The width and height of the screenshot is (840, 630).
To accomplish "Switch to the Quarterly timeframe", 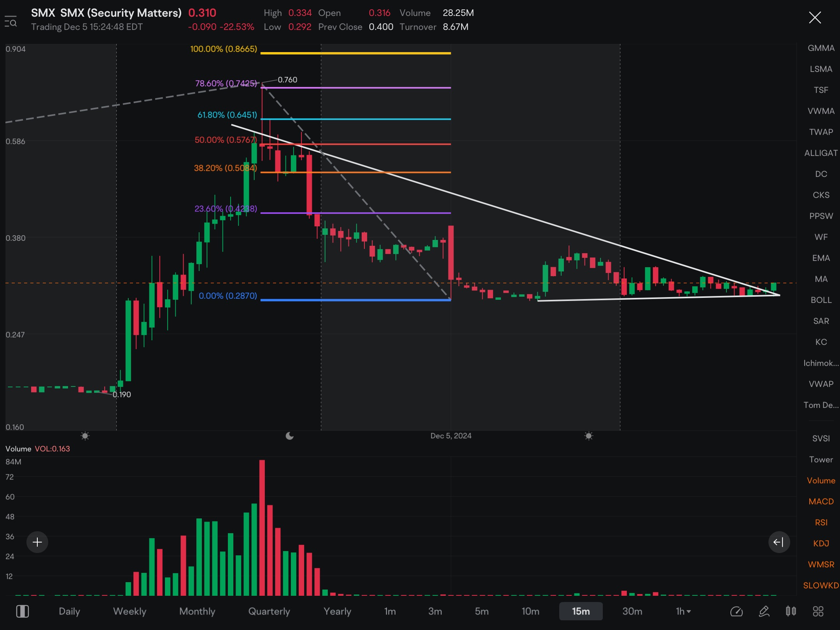I will pyautogui.click(x=269, y=611).
